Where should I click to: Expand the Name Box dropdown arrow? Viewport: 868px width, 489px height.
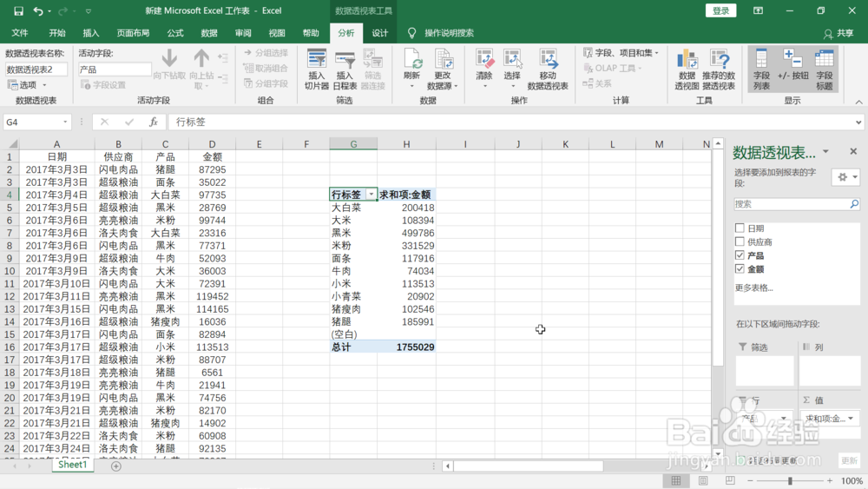coord(65,122)
